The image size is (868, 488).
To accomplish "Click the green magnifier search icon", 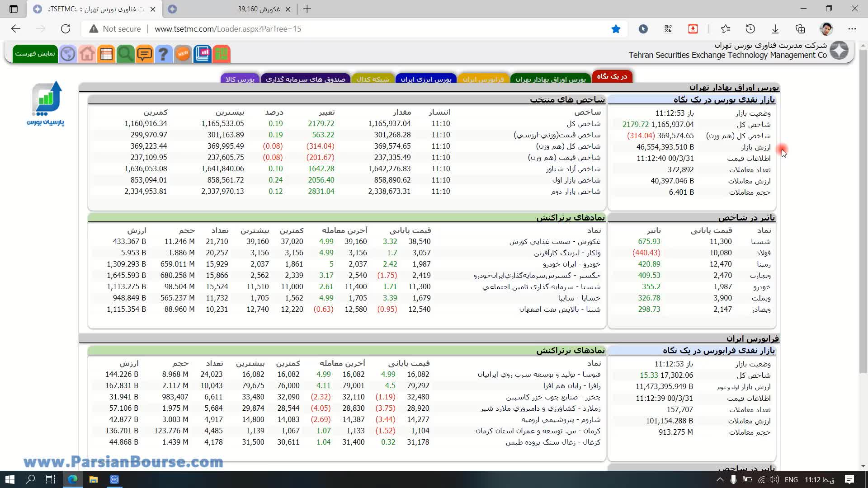I will [x=125, y=54].
